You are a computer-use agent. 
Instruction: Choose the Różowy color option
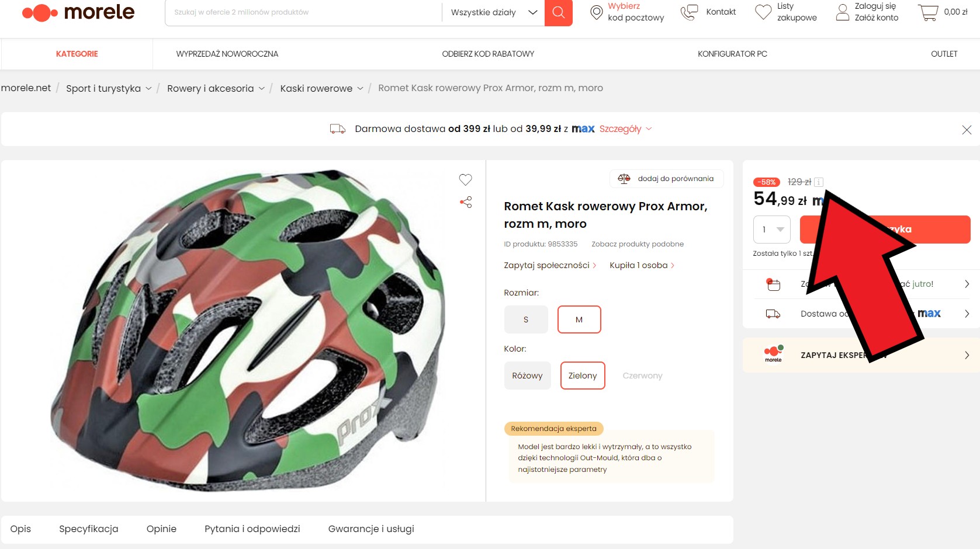(527, 376)
